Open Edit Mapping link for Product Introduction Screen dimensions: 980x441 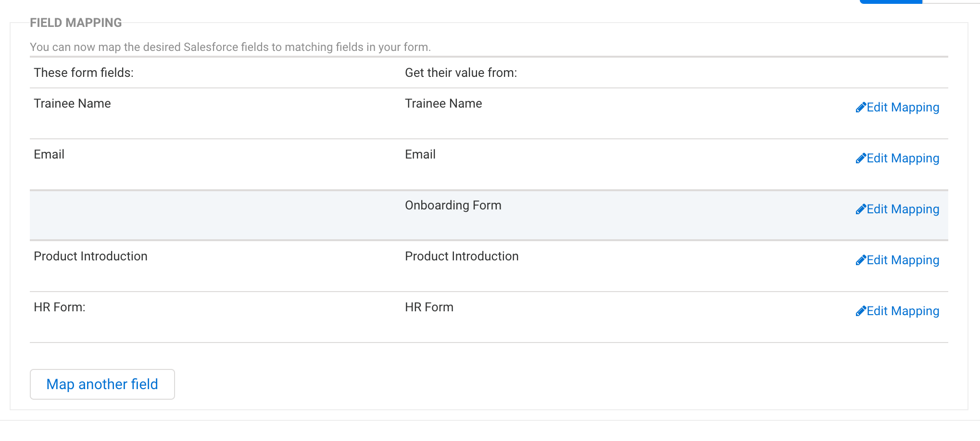897,260
